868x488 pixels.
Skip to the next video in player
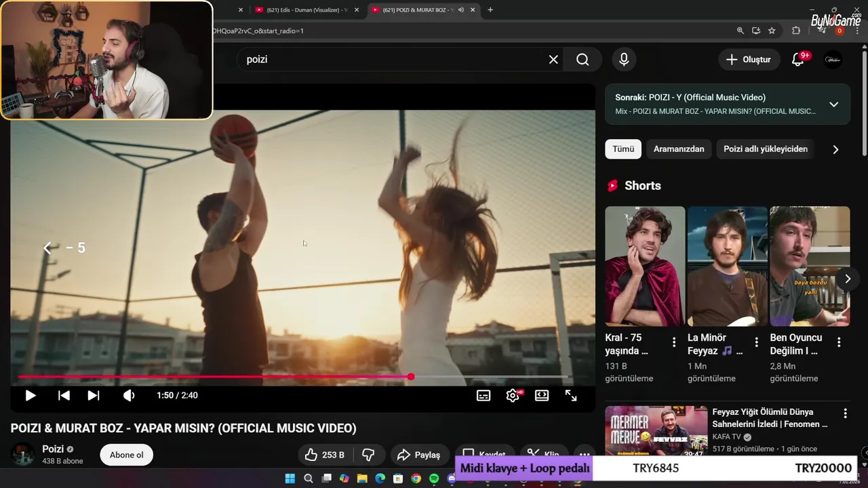pos(94,395)
